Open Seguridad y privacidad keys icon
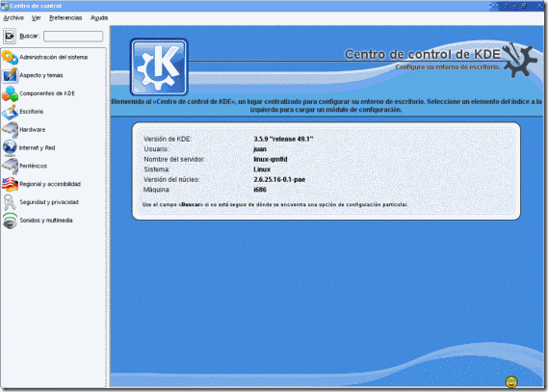548x392 pixels. 10,202
